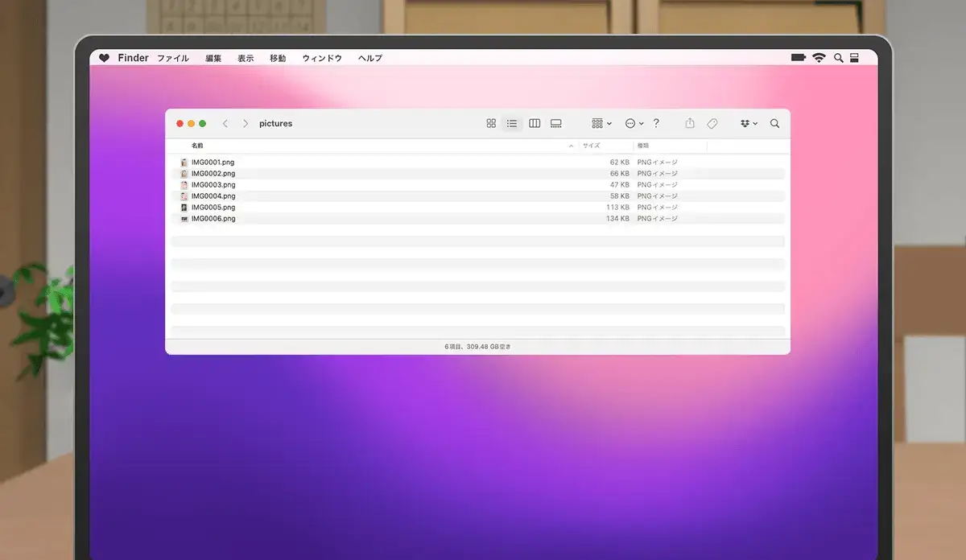Sort by サイズ column header

(592, 146)
